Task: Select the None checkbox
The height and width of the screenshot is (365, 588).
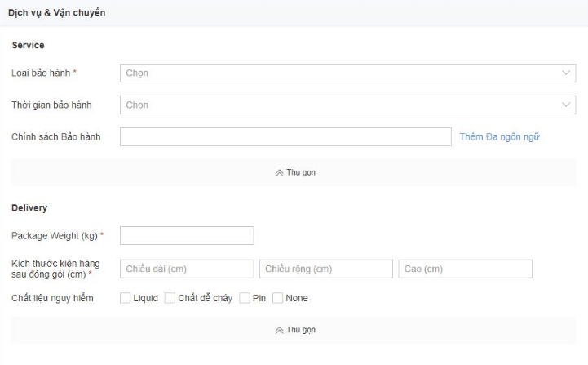Action: (277, 298)
